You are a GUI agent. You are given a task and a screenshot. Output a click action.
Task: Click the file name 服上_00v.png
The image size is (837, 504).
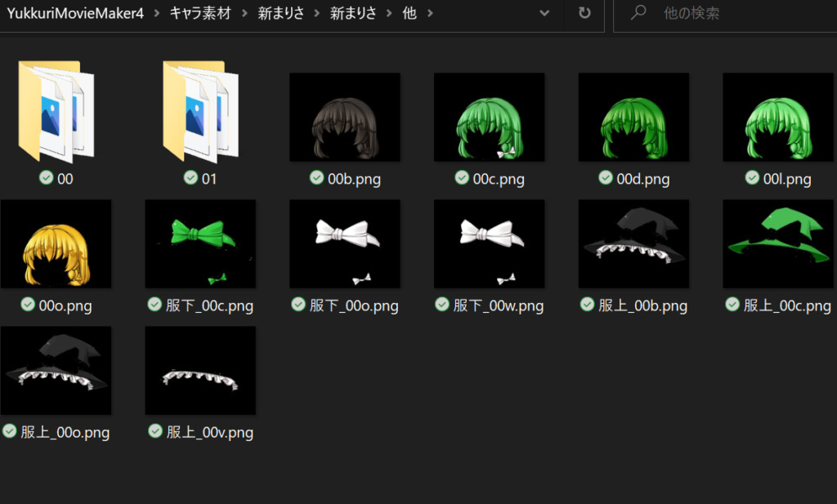pyautogui.click(x=210, y=432)
